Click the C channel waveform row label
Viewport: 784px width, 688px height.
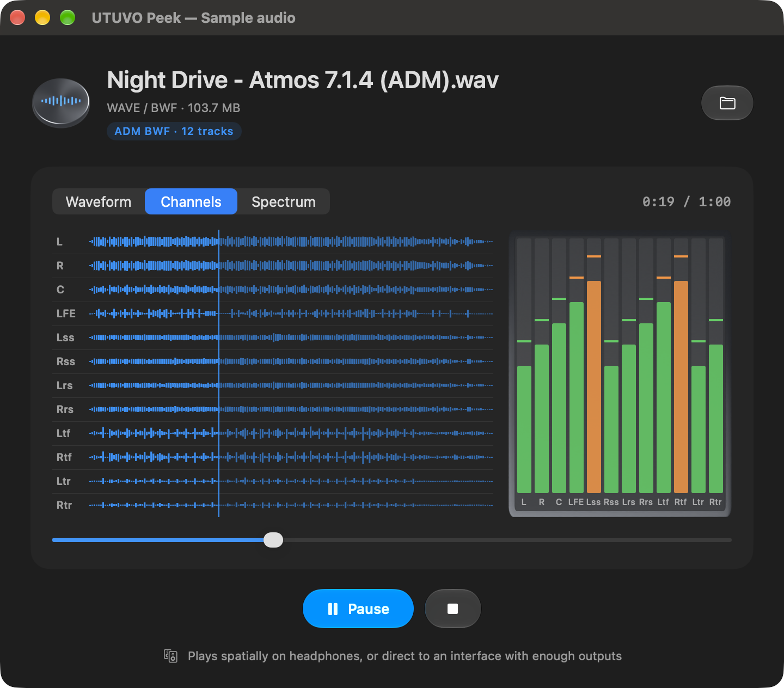point(60,290)
